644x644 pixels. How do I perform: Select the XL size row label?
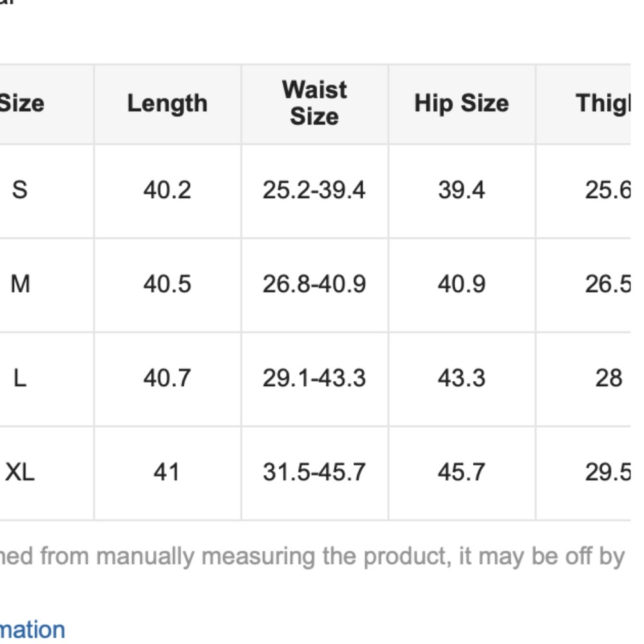tap(20, 472)
